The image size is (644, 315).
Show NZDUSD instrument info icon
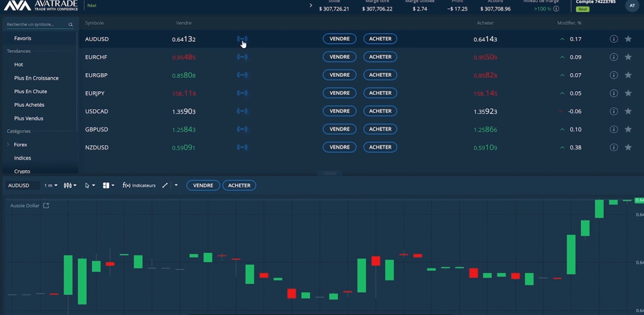coord(614,147)
